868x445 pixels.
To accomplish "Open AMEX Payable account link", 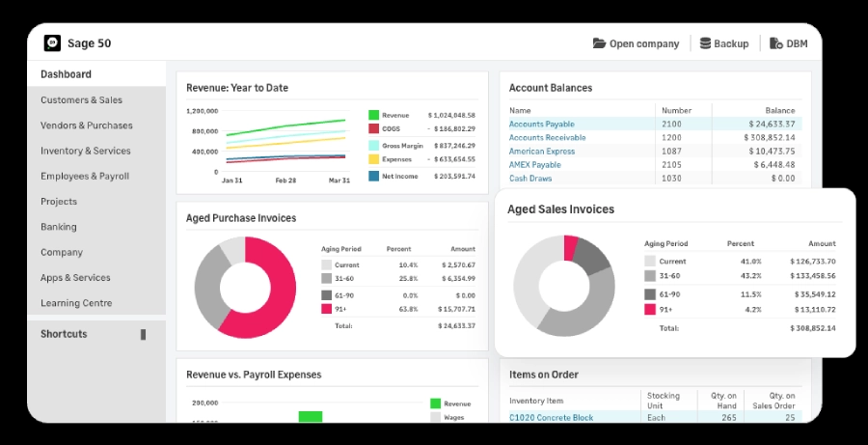I will tap(535, 165).
